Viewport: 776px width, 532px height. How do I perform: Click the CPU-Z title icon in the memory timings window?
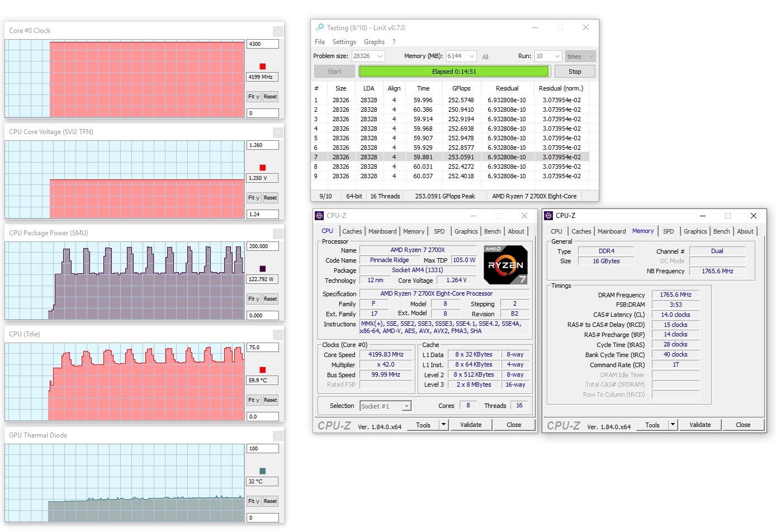click(548, 216)
